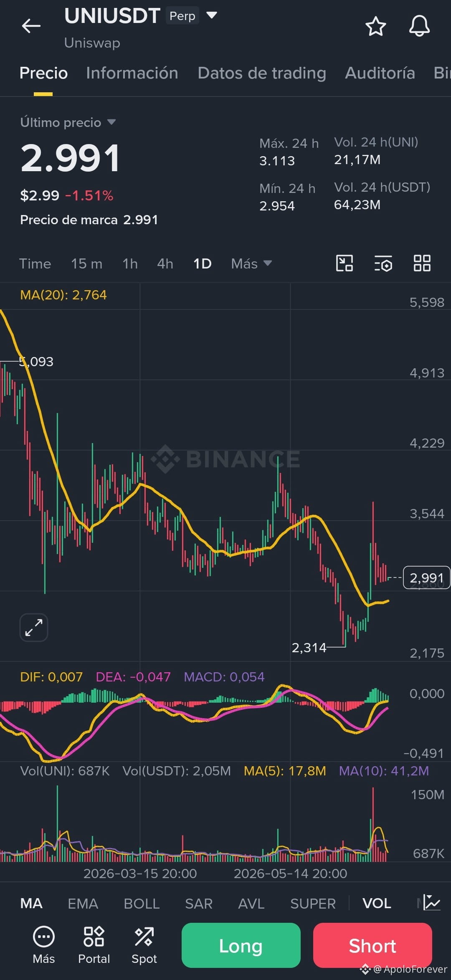Expand chart to fullscreen with arrows icon
This screenshot has height=980, width=451.
coord(34,627)
